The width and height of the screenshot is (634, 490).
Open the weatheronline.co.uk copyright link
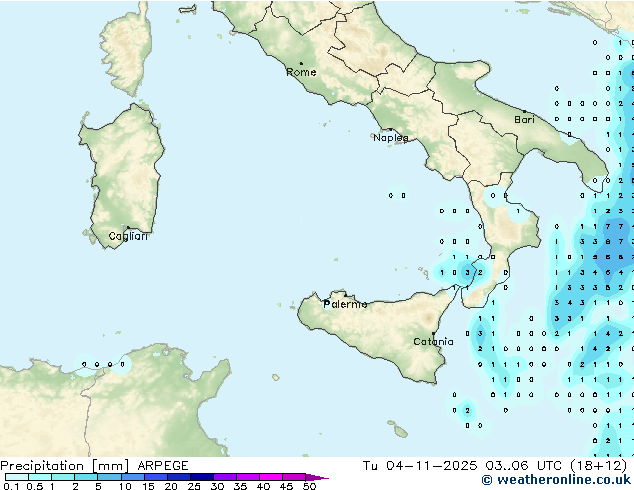556,480
